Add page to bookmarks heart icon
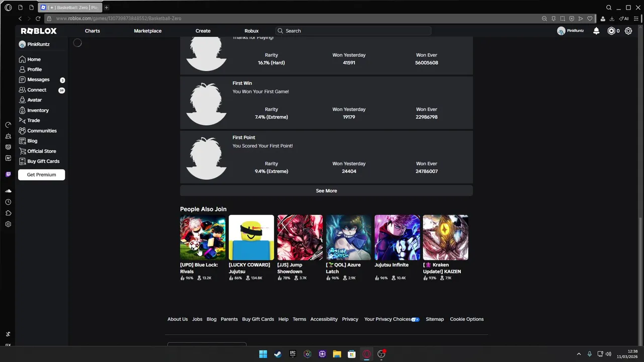The image size is (644, 362). point(590,19)
